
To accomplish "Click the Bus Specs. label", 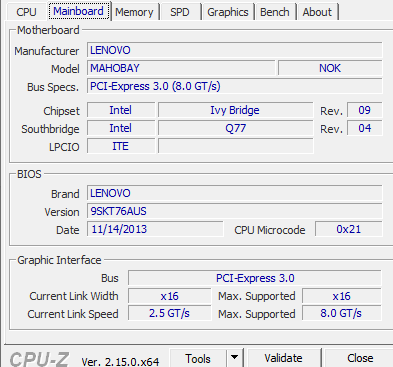I will click(x=53, y=87).
